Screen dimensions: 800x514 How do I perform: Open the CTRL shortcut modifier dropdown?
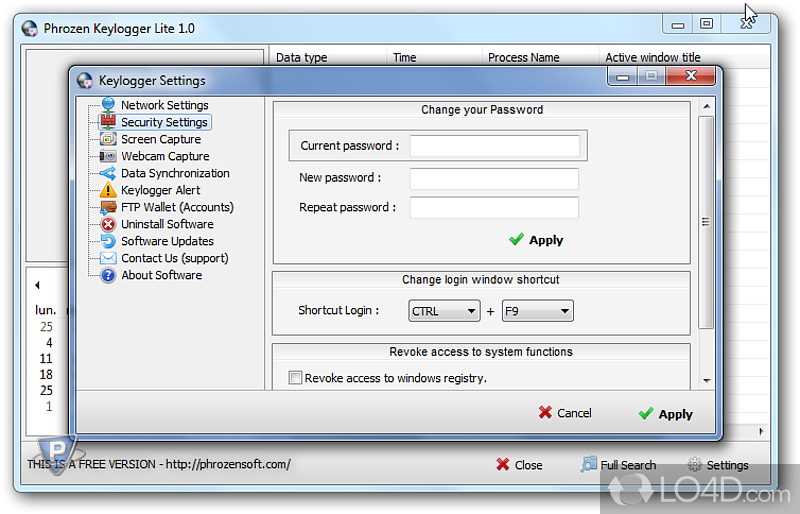(x=444, y=311)
